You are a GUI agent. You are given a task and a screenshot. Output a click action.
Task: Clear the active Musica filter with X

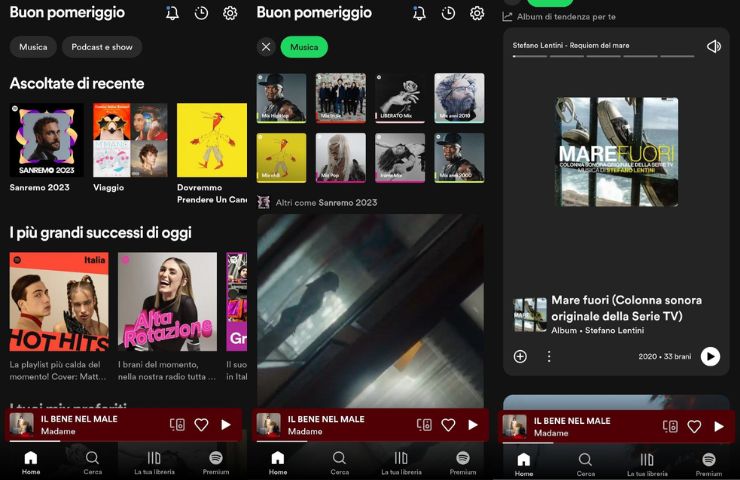(266, 47)
